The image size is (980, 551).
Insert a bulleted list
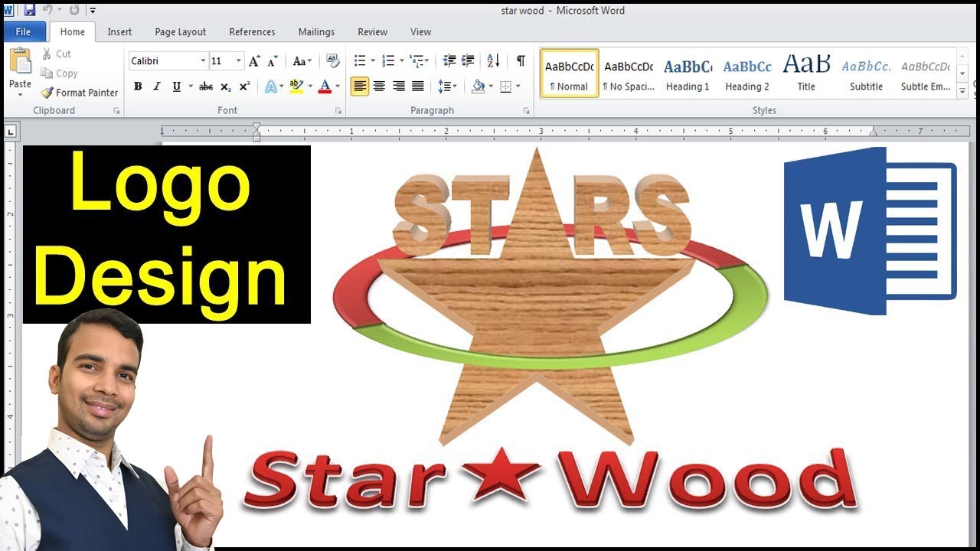[x=360, y=61]
